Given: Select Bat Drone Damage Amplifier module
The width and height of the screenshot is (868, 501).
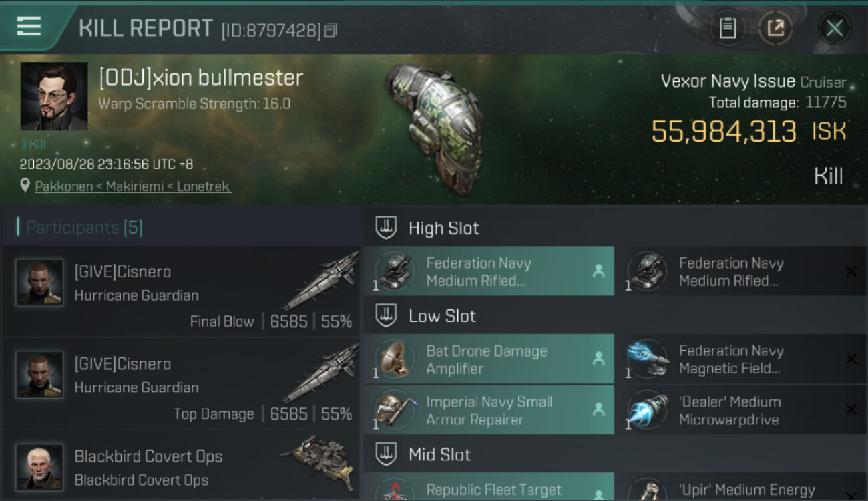Looking at the screenshot, I should coord(489,359).
